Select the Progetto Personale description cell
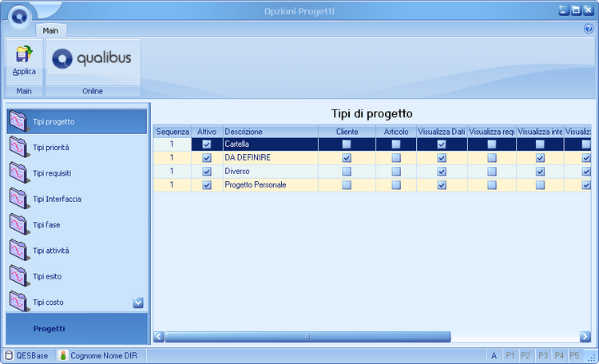 tap(271, 185)
